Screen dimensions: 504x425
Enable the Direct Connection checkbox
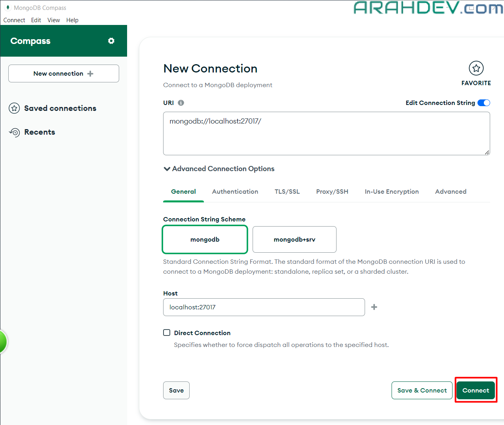[167, 333]
